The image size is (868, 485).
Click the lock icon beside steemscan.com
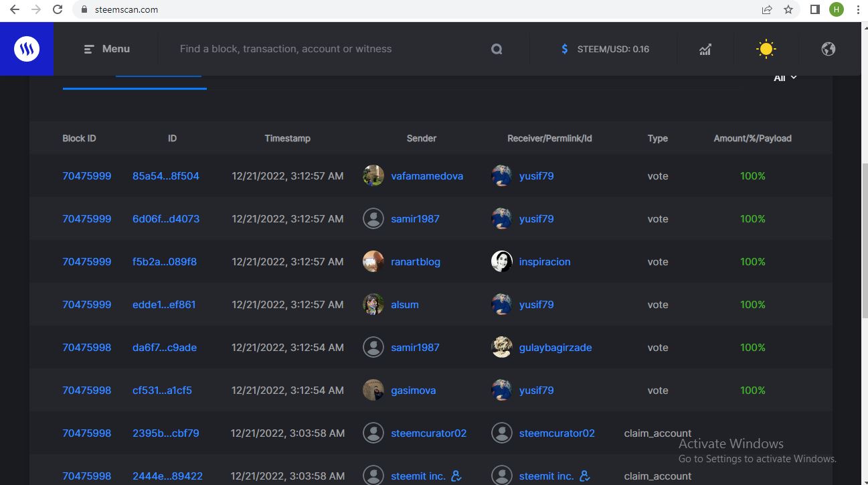coord(84,10)
